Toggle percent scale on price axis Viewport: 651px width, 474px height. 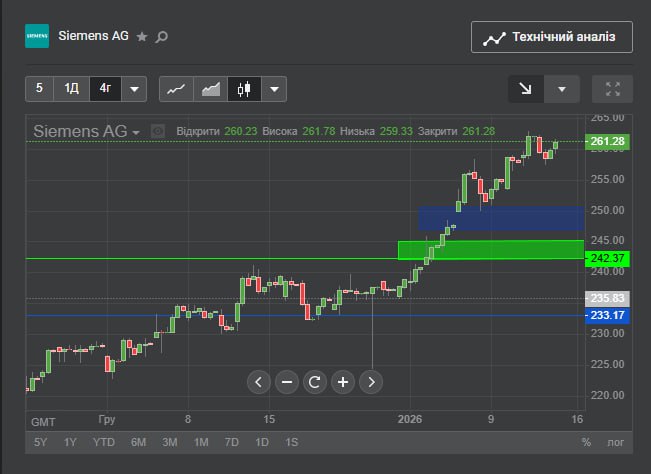click(x=586, y=442)
